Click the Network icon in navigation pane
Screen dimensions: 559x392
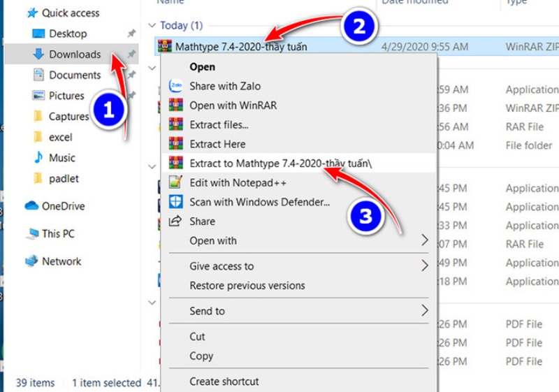pos(31,261)
